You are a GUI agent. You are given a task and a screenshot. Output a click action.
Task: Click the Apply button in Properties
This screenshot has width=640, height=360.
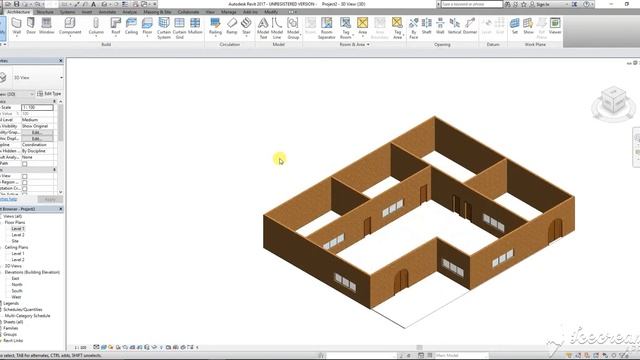coord(50,199)
